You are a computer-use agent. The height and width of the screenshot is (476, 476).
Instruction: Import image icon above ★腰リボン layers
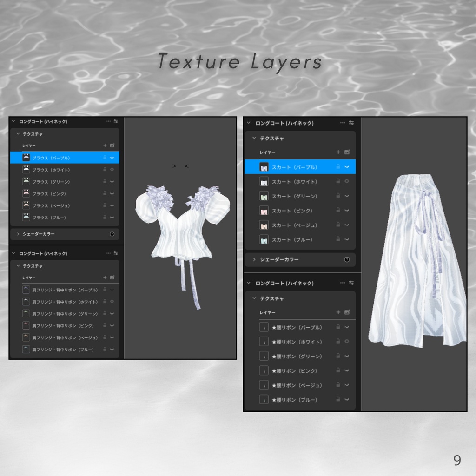pyautogui.click(x=347, y=312)
